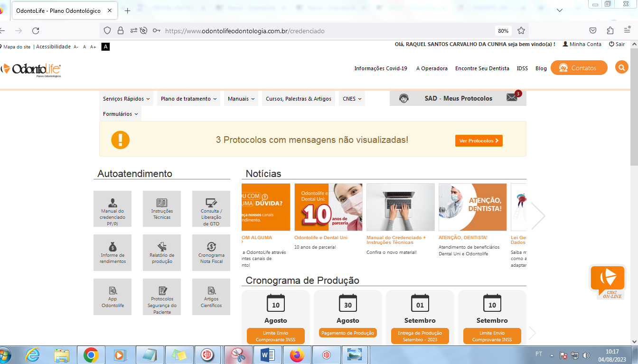
Task: Open the IDSS menu item
Action: [522, 68]
